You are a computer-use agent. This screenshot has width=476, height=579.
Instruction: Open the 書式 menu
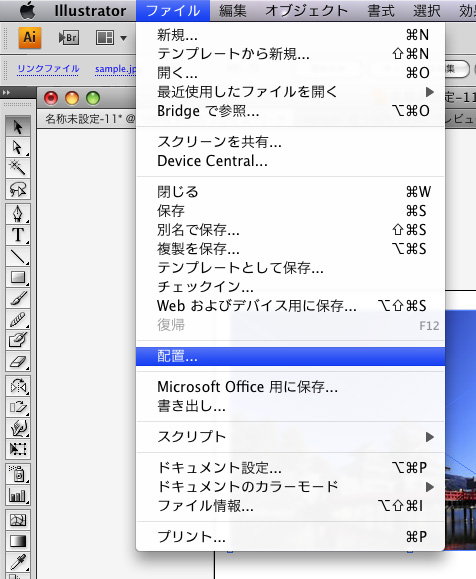click(381, 11)
